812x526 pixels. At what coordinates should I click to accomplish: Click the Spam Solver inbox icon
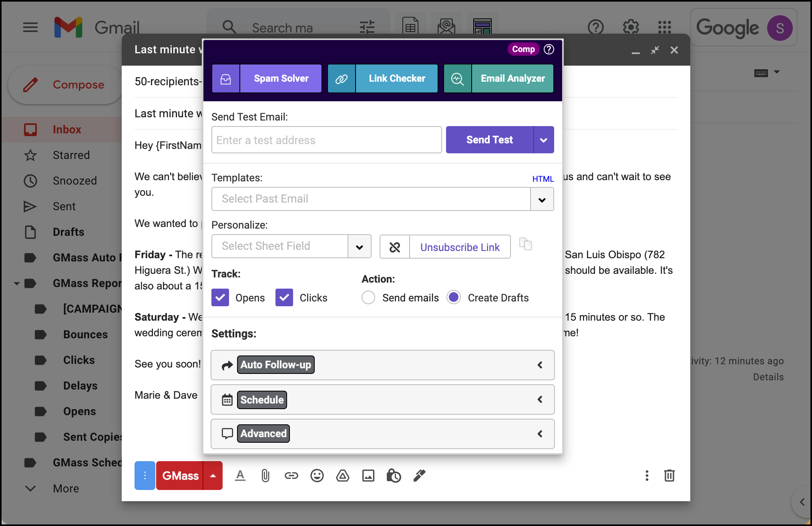[x=226, y=79]
